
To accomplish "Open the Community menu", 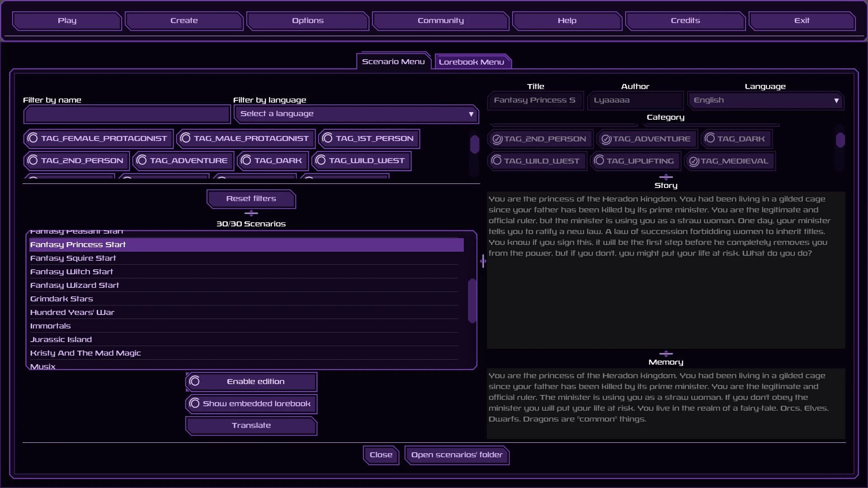I will point(441,20).
